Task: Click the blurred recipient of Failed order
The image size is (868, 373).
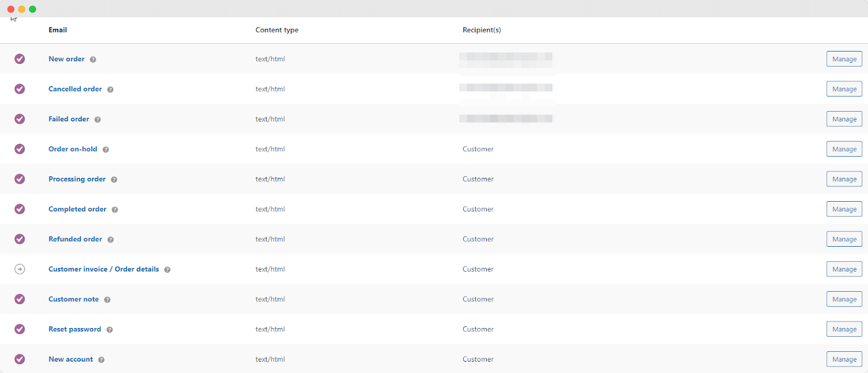Action: coord(506,119)
